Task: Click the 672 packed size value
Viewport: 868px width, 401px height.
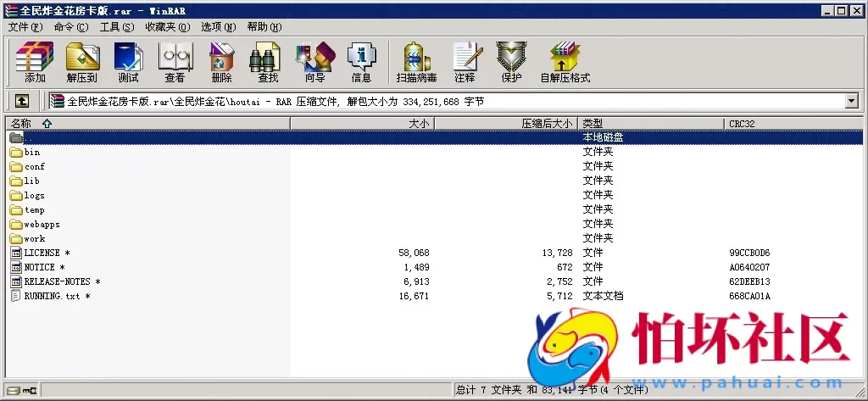Action: (565, 268)
